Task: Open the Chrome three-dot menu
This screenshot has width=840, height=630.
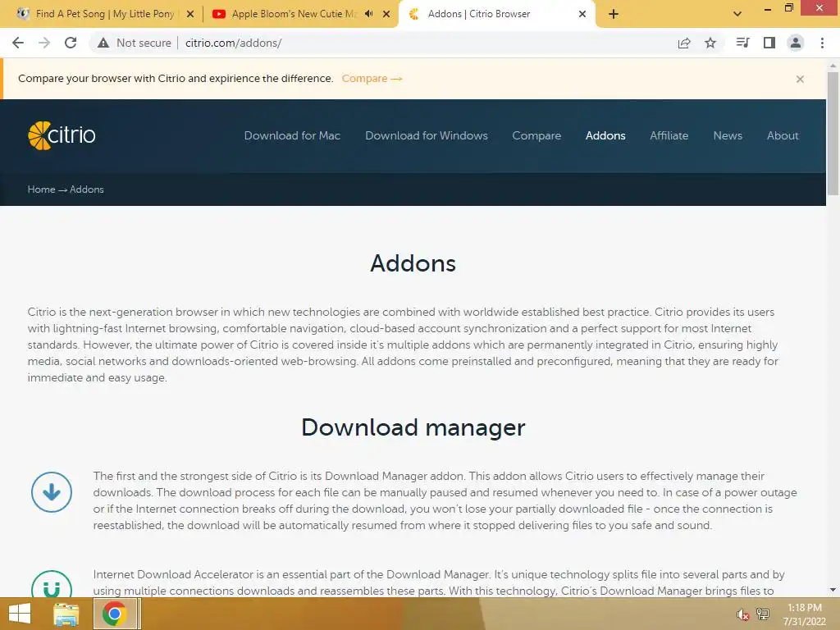Action: pyautogui.click(x=822, y=43)
